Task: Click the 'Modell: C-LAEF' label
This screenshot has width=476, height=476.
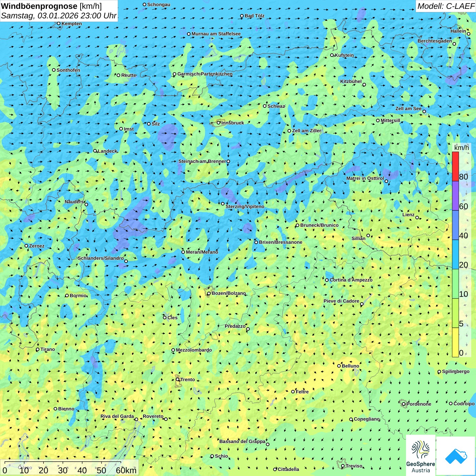Action: tap(446, 6)
